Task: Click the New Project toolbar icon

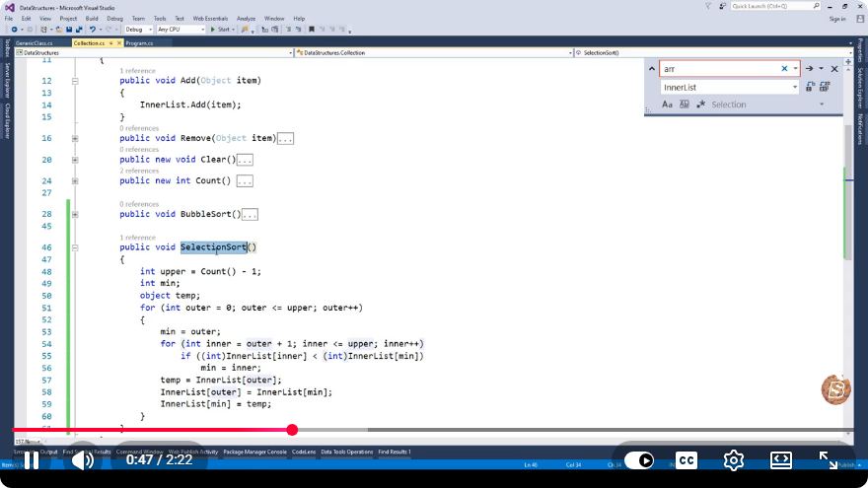Action: point(43,30)
